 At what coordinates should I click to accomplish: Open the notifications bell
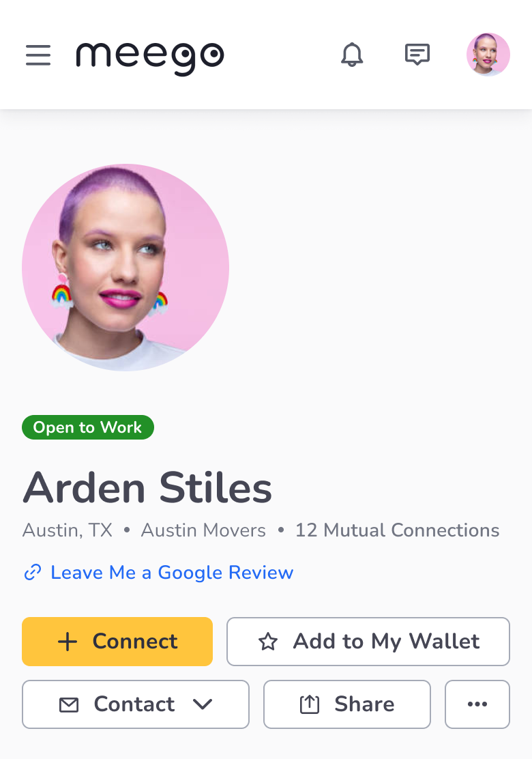pyautogui.click(x=352, y=54)
